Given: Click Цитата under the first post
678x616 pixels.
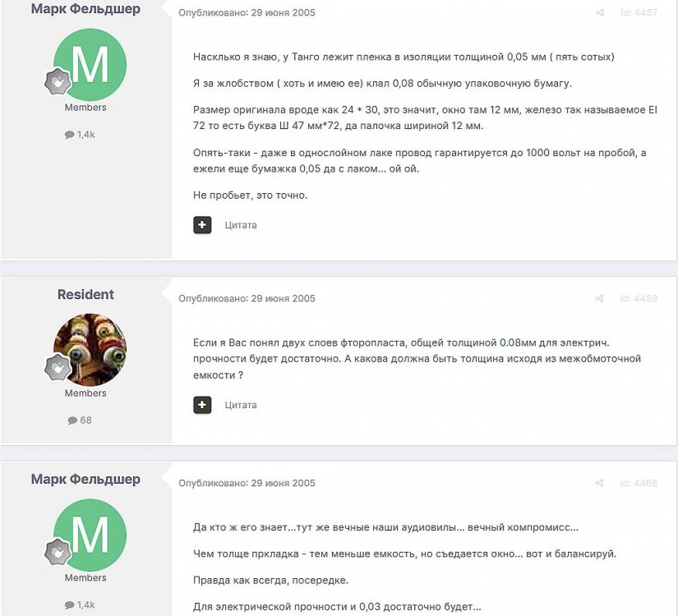Looking at the screenshot, I should [241, 225].
